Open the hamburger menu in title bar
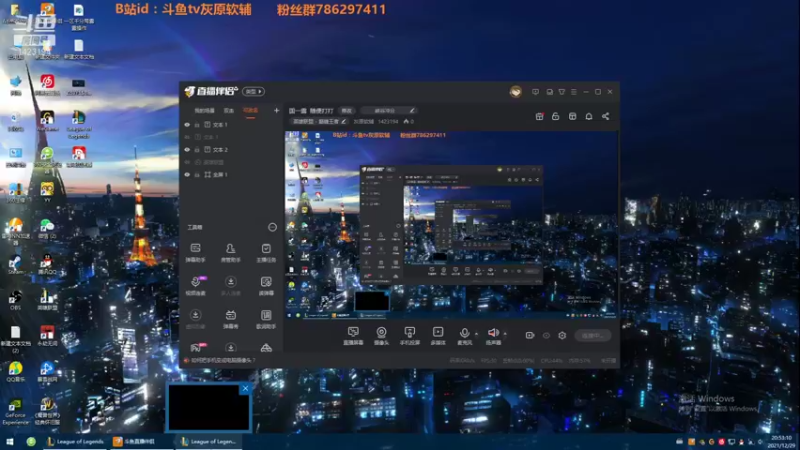Viewport: 800px width, 450px height. (574, 92)
